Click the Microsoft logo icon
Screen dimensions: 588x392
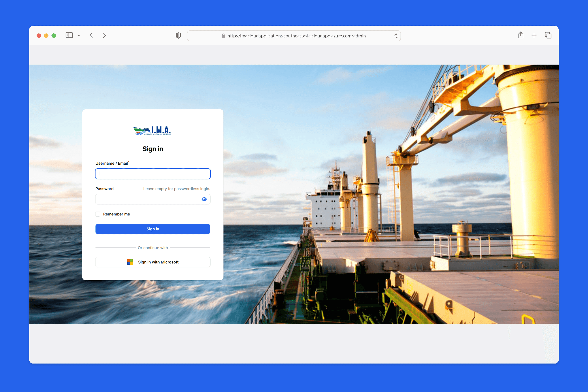click(130, 262)
